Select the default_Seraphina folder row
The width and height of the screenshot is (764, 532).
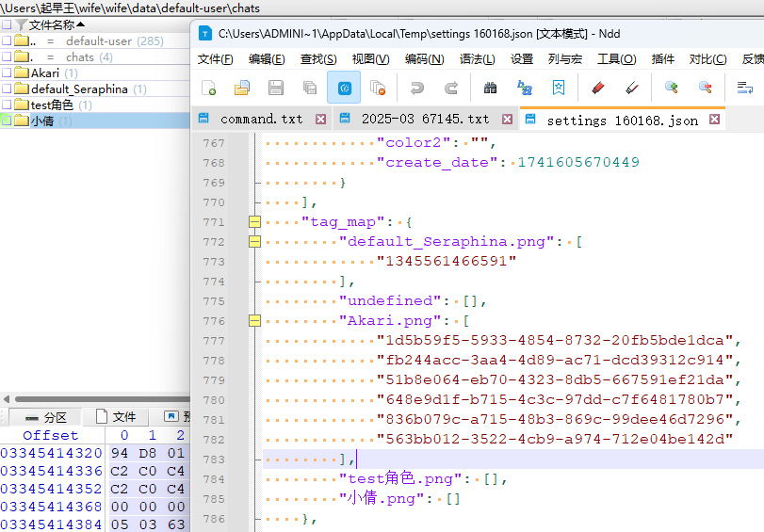(x=95, y=89)
